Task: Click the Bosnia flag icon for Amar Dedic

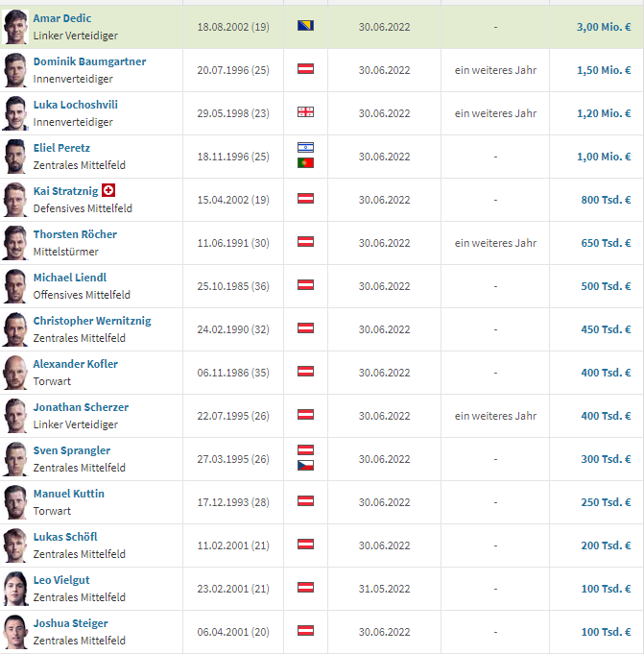Action: click(305, 26)
